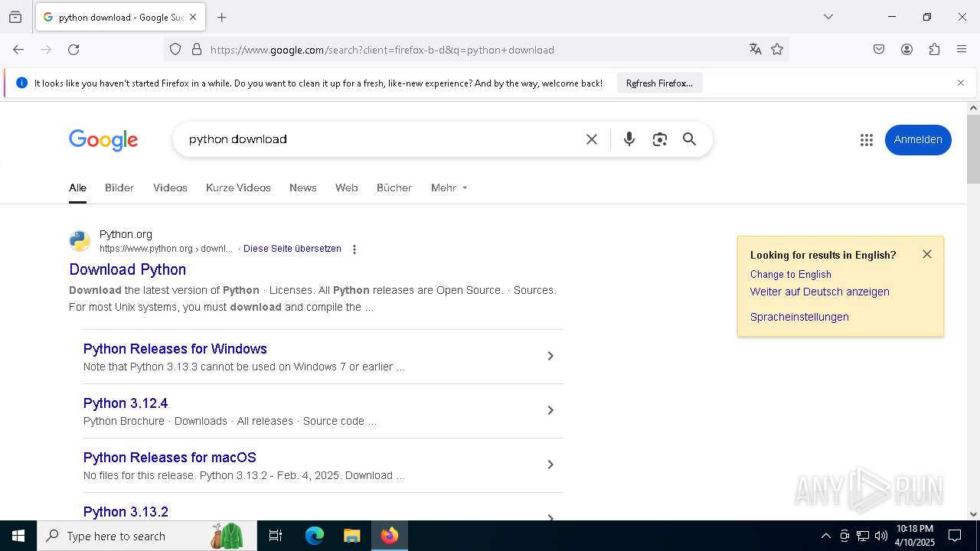Close the python download tab
Image resolution: width=980 pixels, height=551 pixels.
193,17
